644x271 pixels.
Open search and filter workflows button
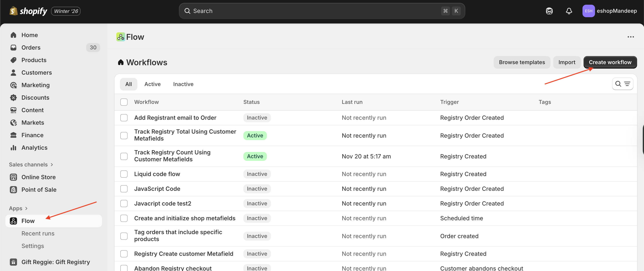(x=623, y=84)
